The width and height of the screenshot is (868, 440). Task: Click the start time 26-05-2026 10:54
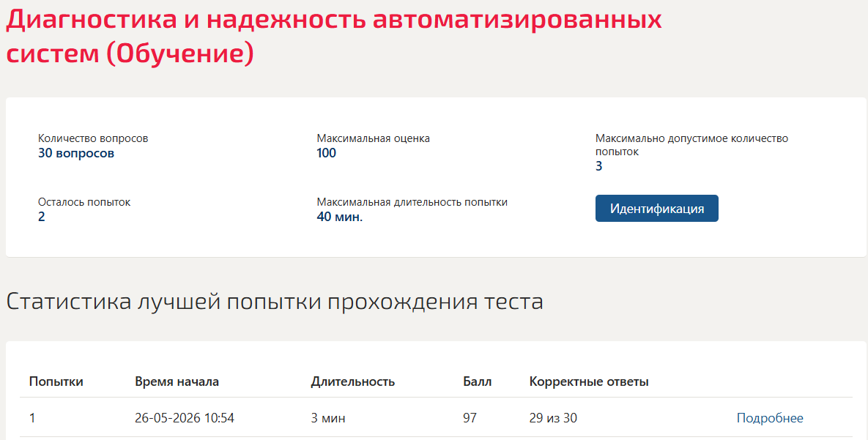185,418
